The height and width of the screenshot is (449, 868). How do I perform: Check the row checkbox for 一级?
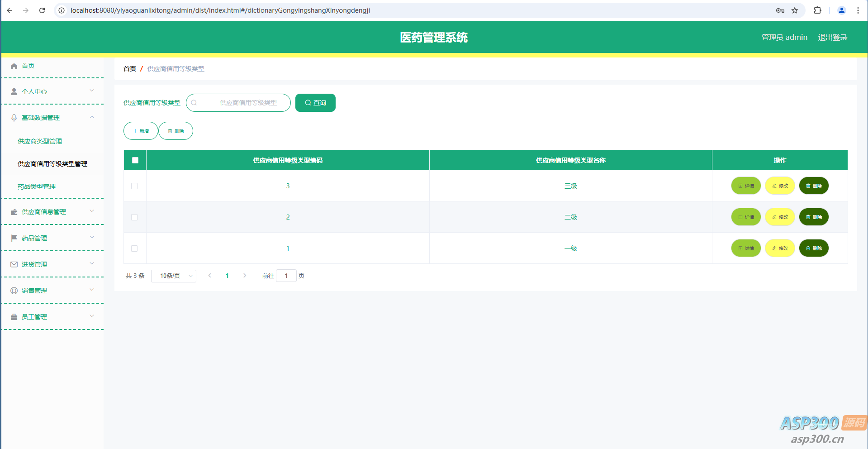click(134, 248)
